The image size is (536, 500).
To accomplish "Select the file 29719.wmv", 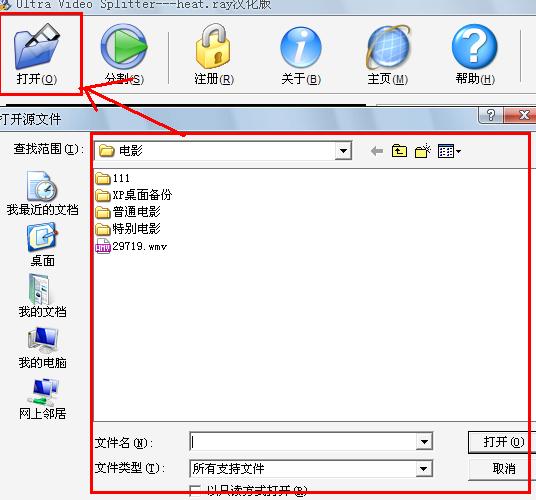I will 131,246.
